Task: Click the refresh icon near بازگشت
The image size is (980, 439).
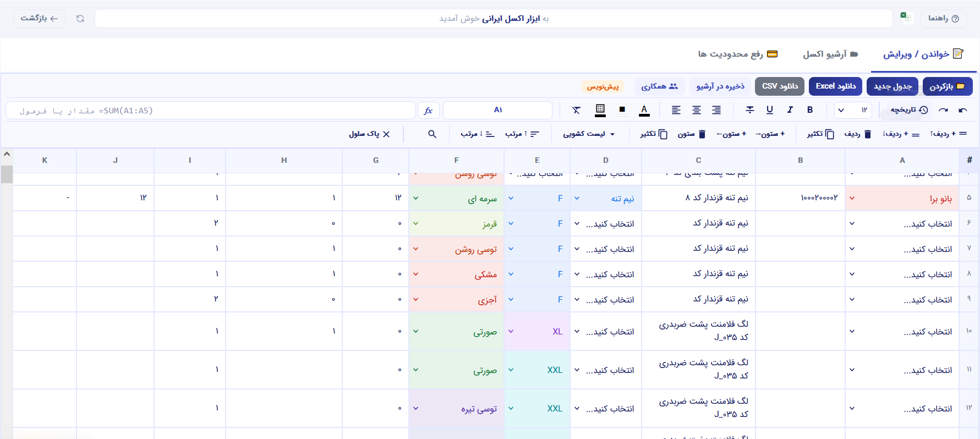Action: pyautogui.click(x=80, y=18)
